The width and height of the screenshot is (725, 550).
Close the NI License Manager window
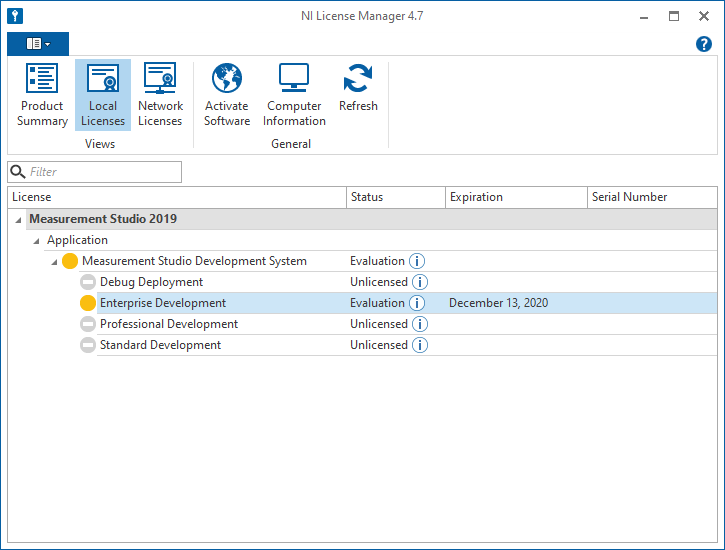(x=704, y=17)
